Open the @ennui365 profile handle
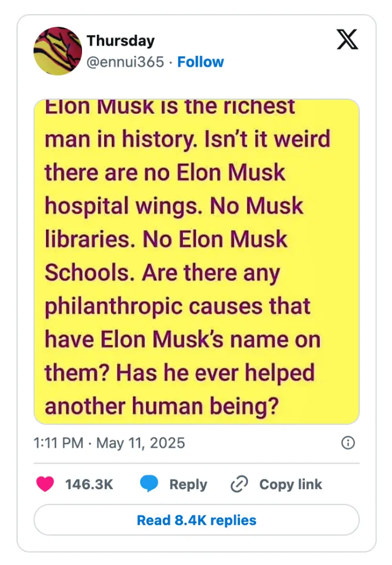Screen dimensions: 392x565 (125, 62)
